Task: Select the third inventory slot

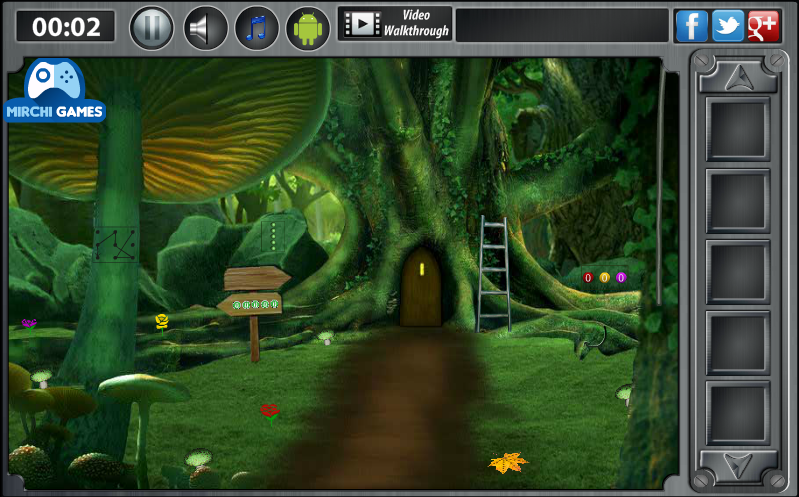Action: [x=737, y=271]
